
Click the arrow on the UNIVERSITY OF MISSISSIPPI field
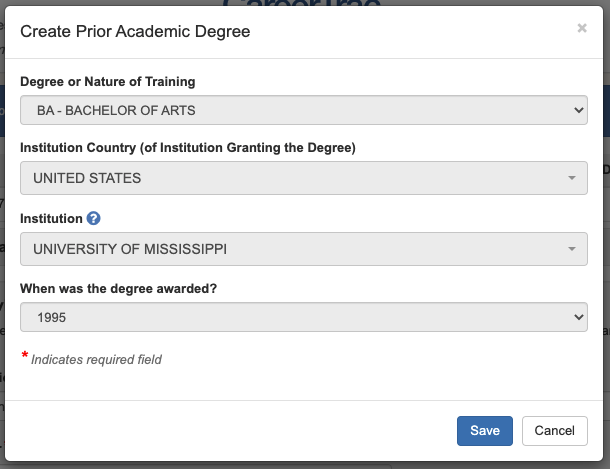point(571,249)
